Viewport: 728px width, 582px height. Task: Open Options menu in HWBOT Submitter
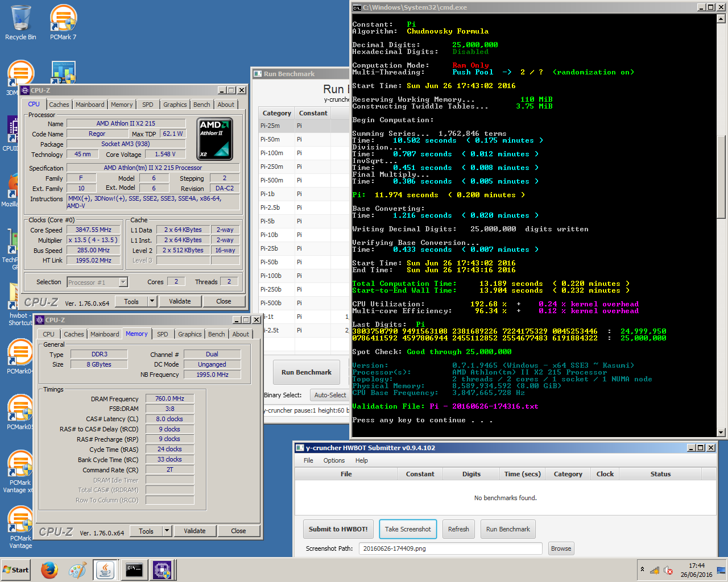pyautogui.click(x=334, y=460)
